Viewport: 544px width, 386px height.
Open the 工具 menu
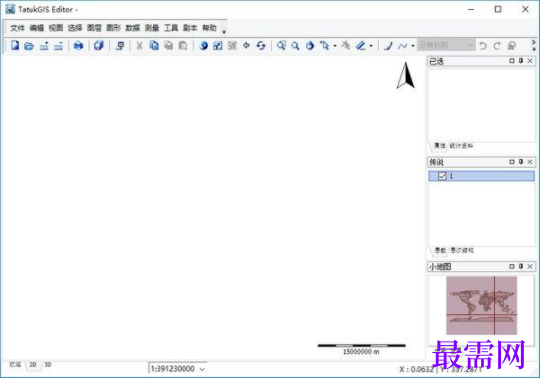pyautogui.click(x=171, y=28)
